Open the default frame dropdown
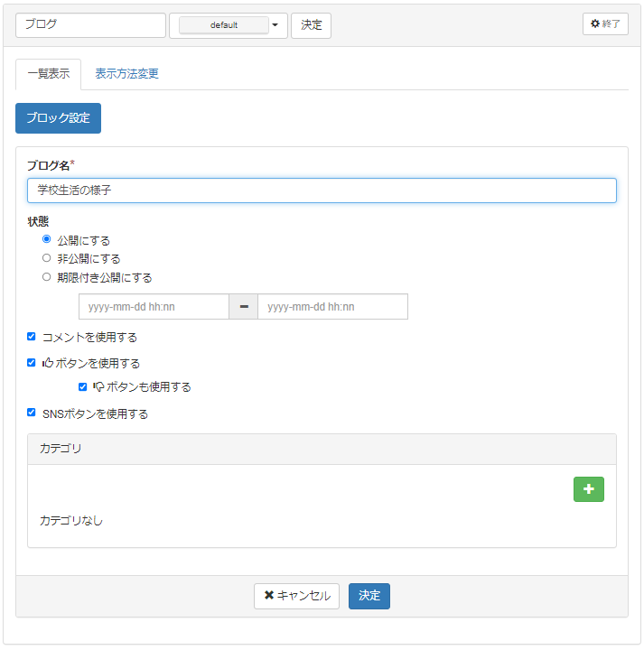This screenshot has height=650, width=644. tap(224, 25)
